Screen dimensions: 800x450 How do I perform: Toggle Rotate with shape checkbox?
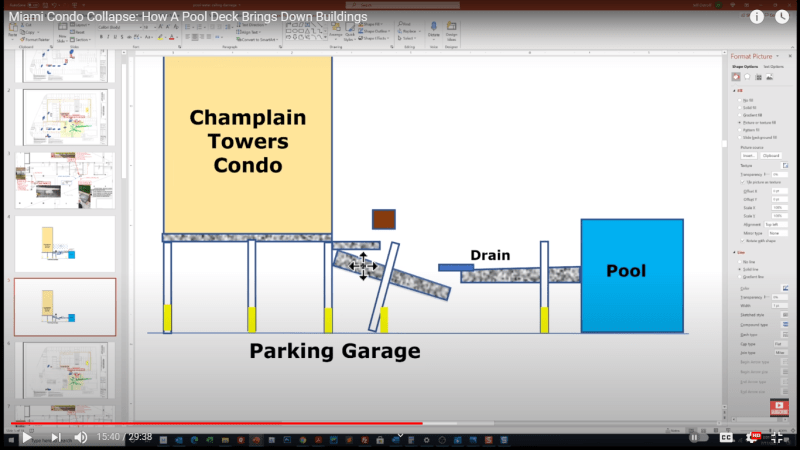(743, 241)
